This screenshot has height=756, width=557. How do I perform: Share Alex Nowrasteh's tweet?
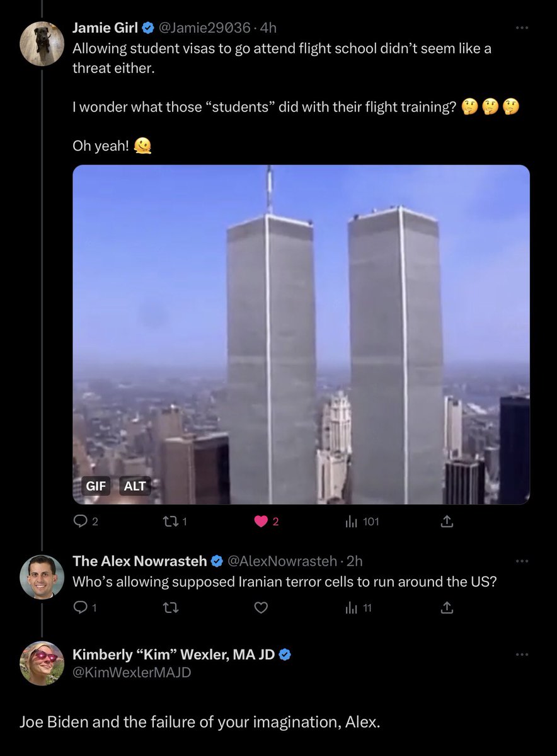point(446,608)
